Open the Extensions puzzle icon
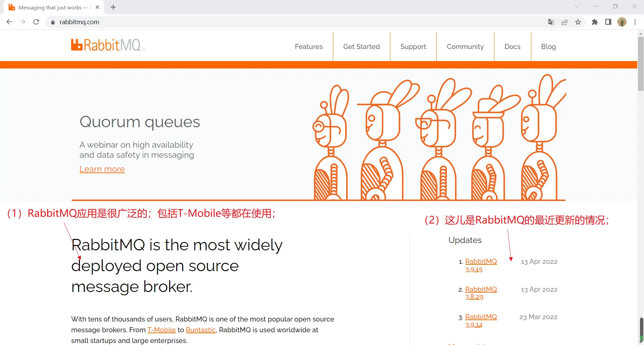 [595, 22]
